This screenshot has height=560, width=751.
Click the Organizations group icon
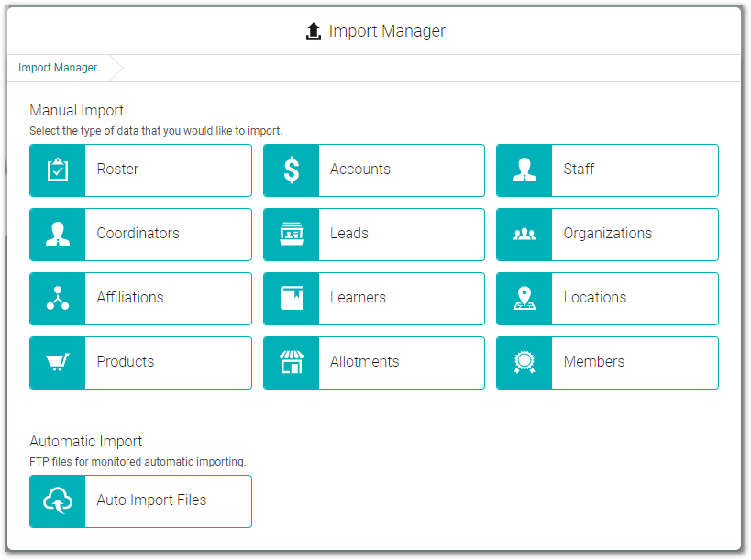(x=525, y=234)
